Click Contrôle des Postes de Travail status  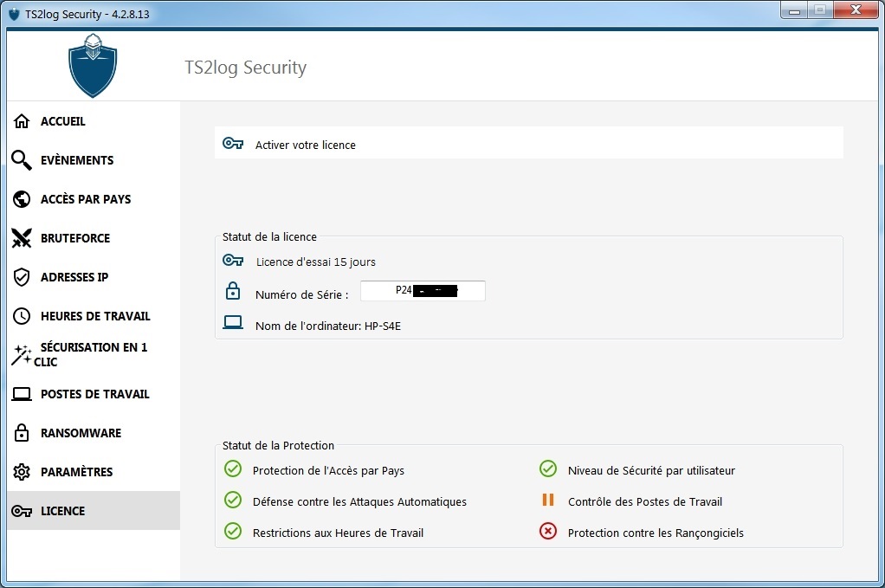pos(645,501)
